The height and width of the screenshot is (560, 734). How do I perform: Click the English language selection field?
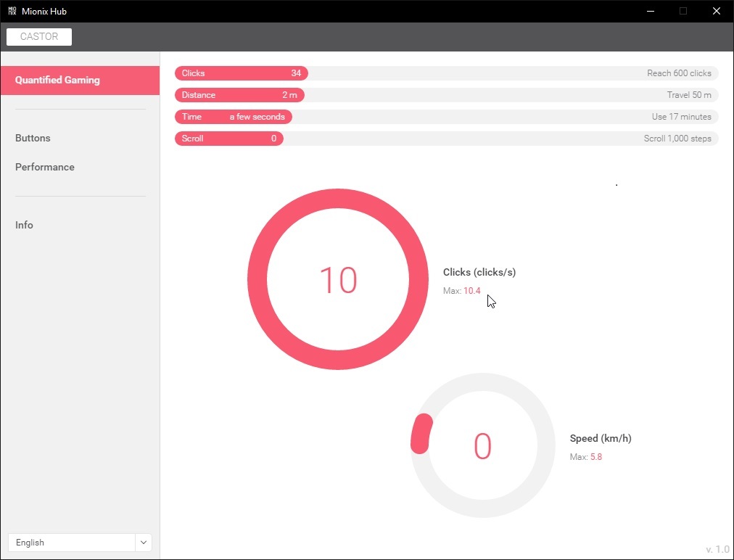click(72, 542)
